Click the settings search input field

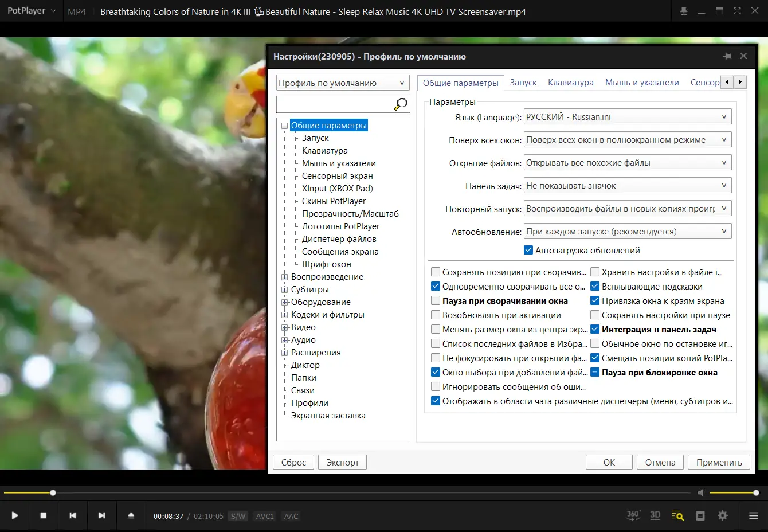pos(335,104)
